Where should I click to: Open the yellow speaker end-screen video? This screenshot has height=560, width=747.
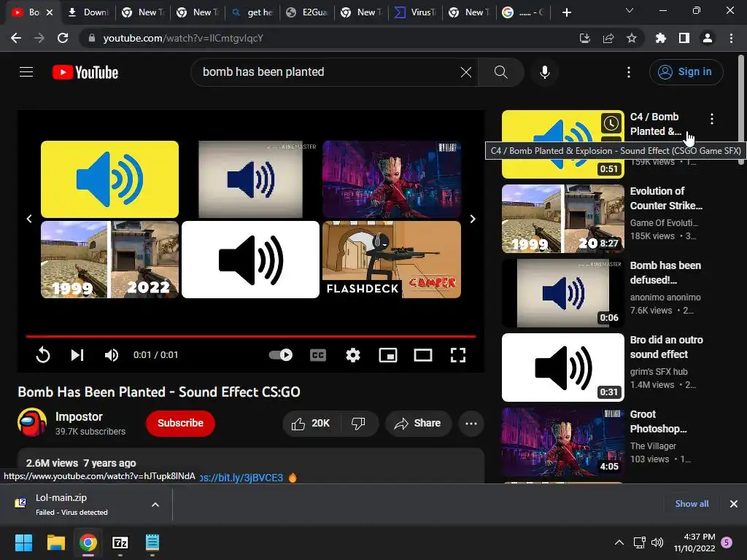click(x=109, y=179)
